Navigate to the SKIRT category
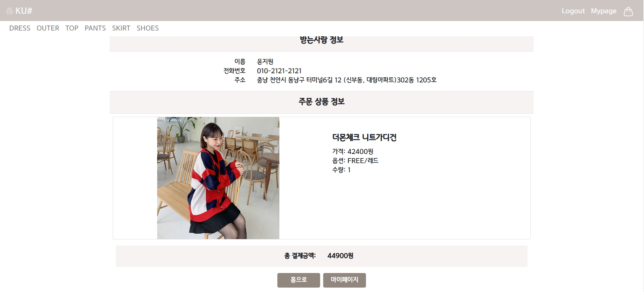The image size is (644, 292). pyautogui.click(x=121, y=28)
